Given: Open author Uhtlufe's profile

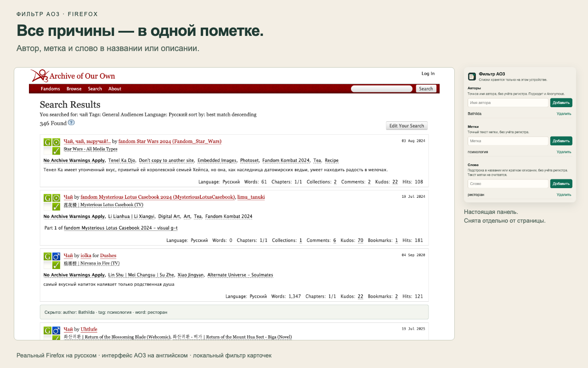Looking at the screenshot, I should (89, 329).
